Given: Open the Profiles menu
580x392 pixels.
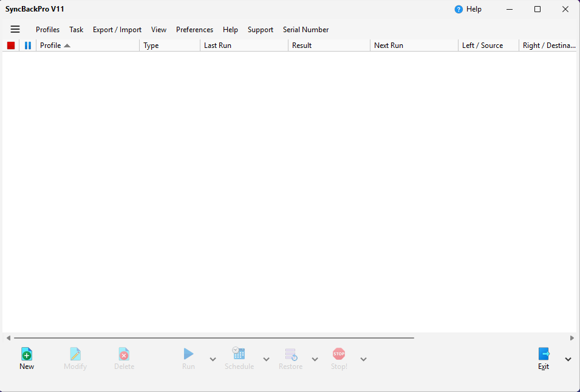Looking at the screenshot, I should pos(48,30).
